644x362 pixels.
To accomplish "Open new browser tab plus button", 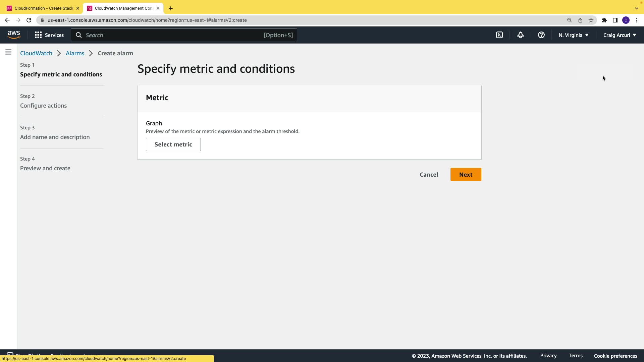I will [170, 8].
